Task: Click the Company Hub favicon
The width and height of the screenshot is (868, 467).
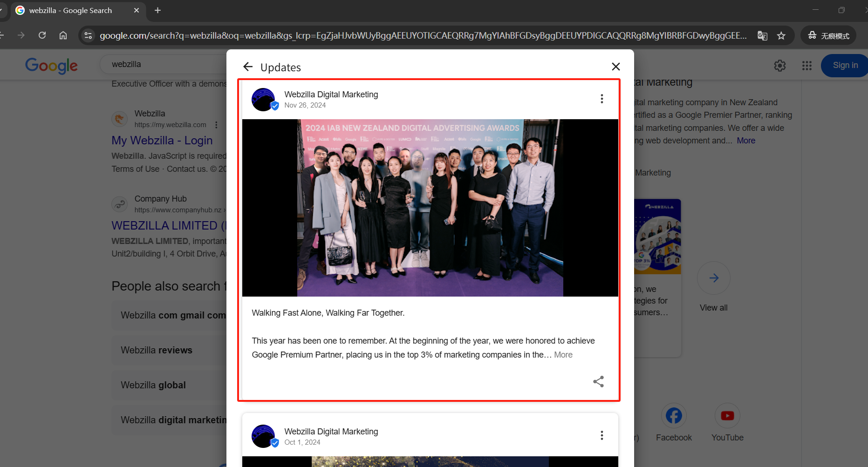Action: pyautogui.click(x=120, y=204)
